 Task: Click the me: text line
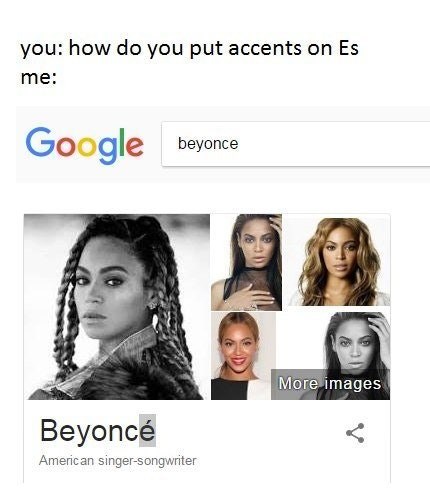click(39, 78)
